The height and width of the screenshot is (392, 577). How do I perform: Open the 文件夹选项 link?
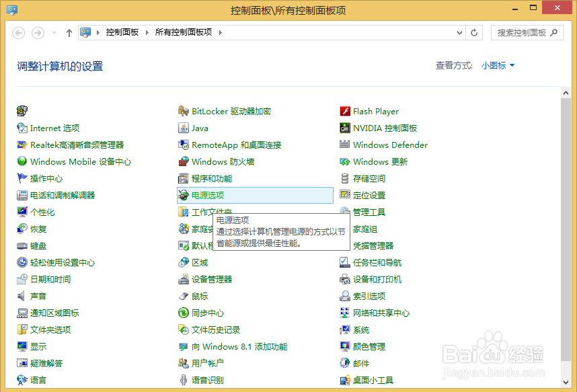click(x=50, y=329)
